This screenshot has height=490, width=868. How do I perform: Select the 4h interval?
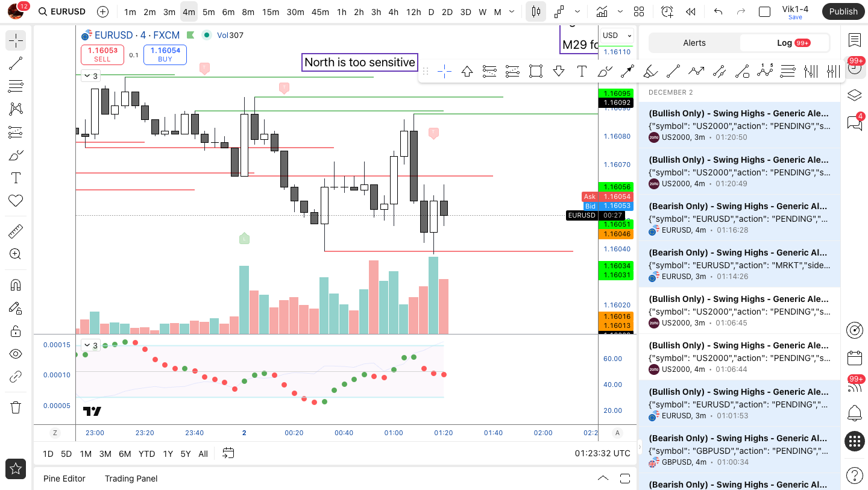pos(394,11)
